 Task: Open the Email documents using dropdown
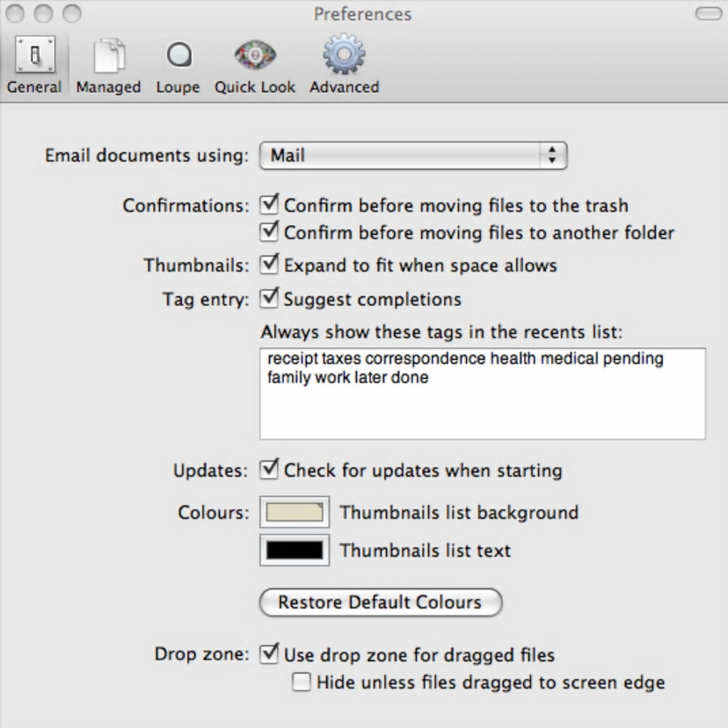point(413,156)
